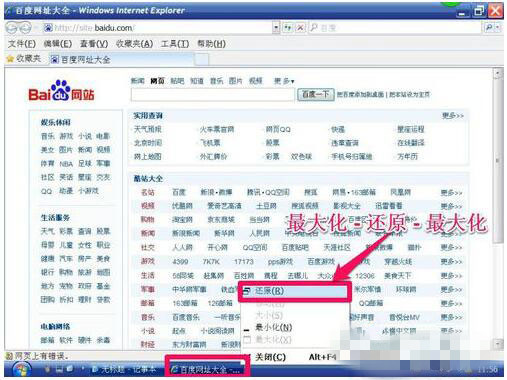Open the 工具(T) menu
This screenshot has height=380, width=507.
click(175, 44)
